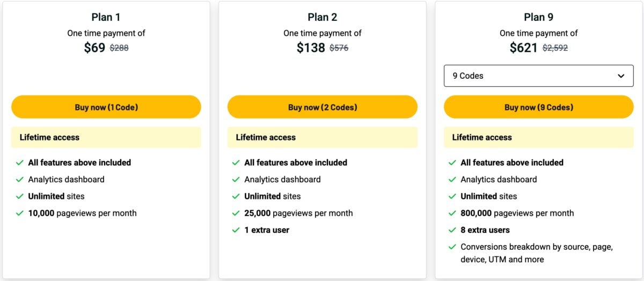The height and width of the screenshot is (281, 644).
Task: Click checkmark beside Plan 2 Unlimited sites
Action: [x=236, y=196]
